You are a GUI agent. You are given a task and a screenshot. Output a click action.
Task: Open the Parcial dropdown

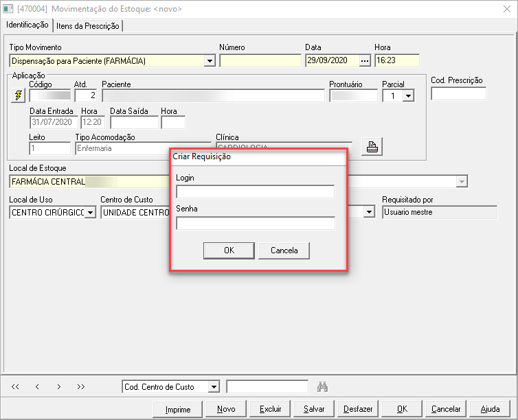(409, 96)
